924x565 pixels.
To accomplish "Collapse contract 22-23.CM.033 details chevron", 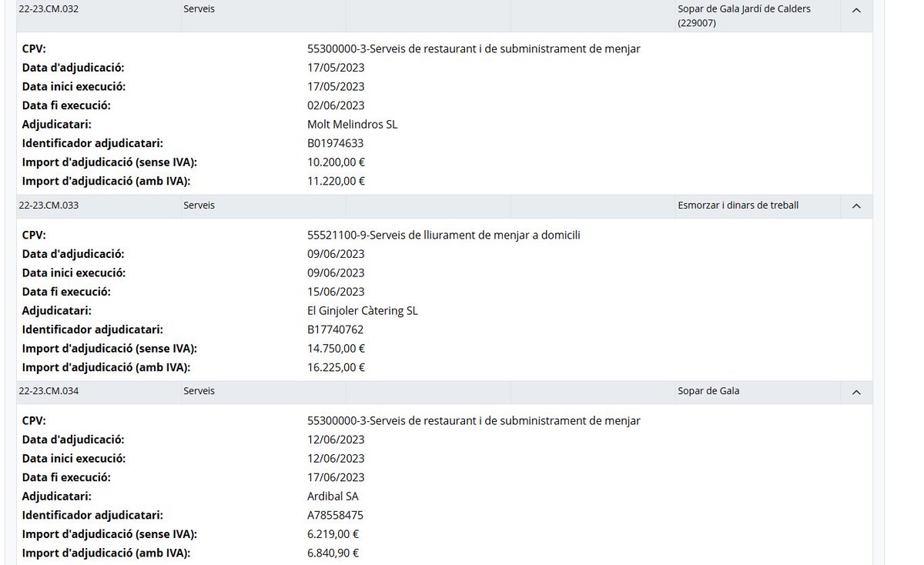I will click(x=856, y=206).
